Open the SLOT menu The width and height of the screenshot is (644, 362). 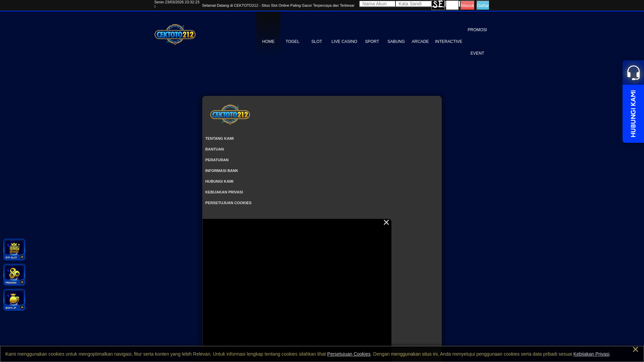317,42
